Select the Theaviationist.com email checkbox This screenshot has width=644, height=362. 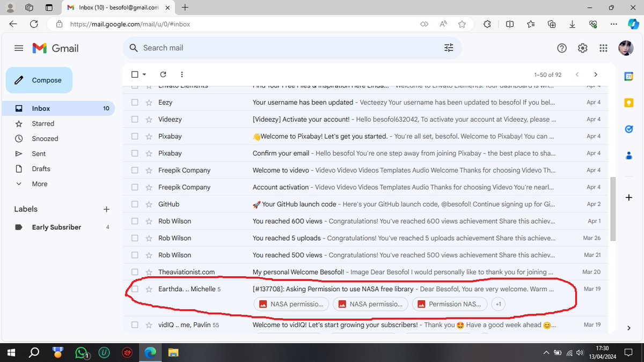click(x=135, y=272)
